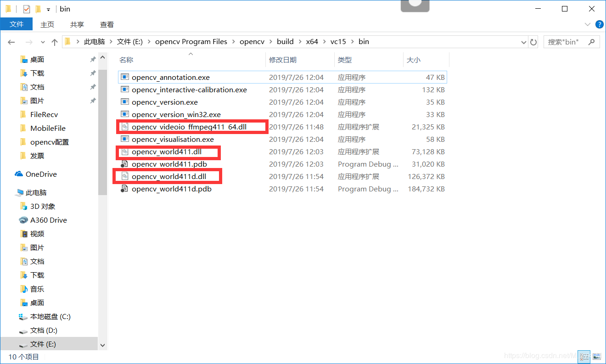Open the quick access toolbar dropdown
Image resolution: width=606 pixels, height=364 pixels.
48,9
